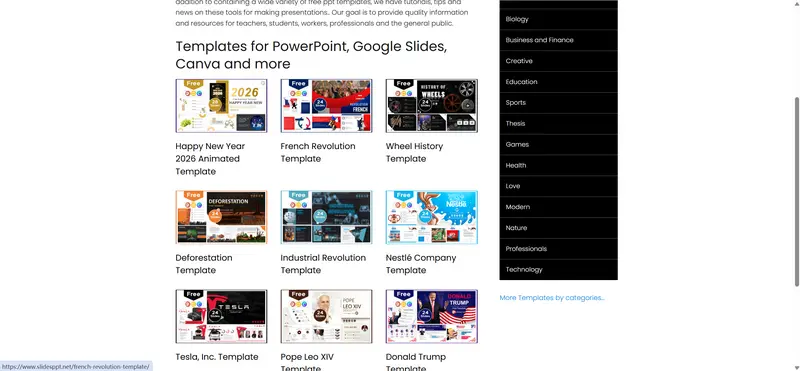
Task: Open the Deforestation template thumbnail
Action: [x=221, y=217]
